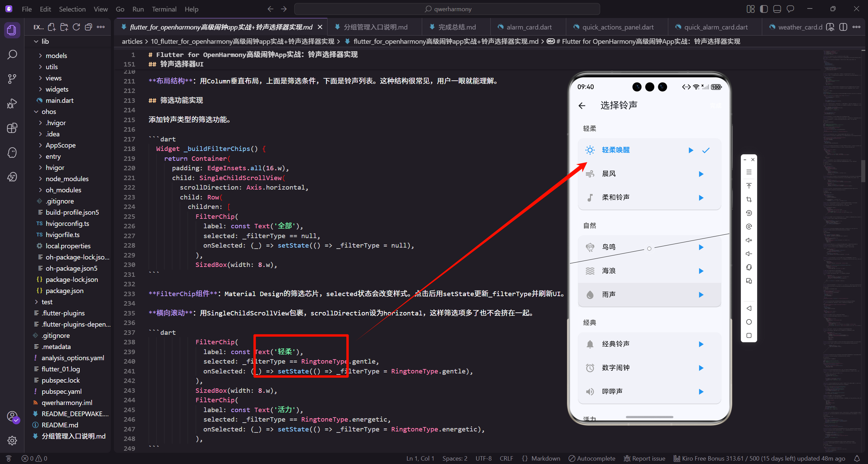
Task: Switch to alarm_card.dart tab
Action: [x=528, y=27]
